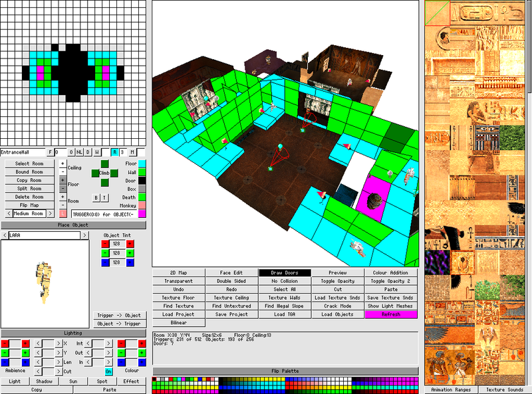Click the magenta Refresh button
Screen dimensions: 532x394
coord(391,314)
